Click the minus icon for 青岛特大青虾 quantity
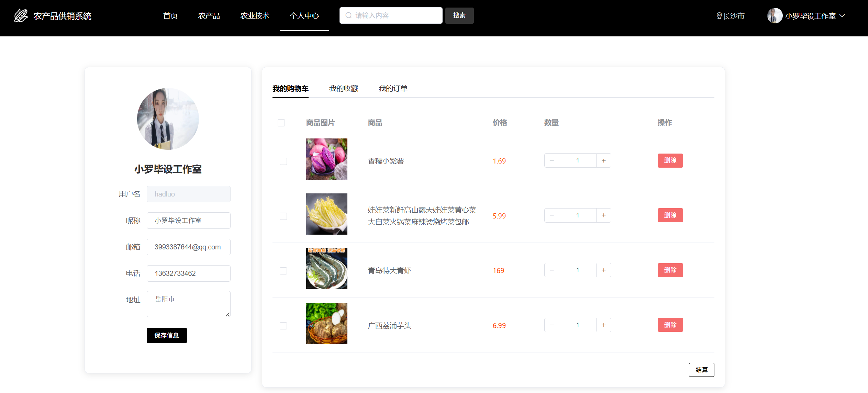This screenshot has width=868, height=393. click(x=552, y=270)
